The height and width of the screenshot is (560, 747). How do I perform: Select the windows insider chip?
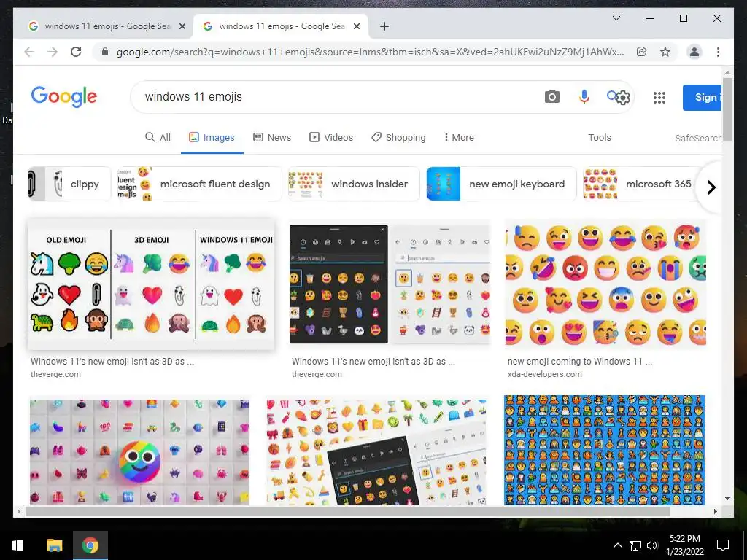[x=354, y=184]
